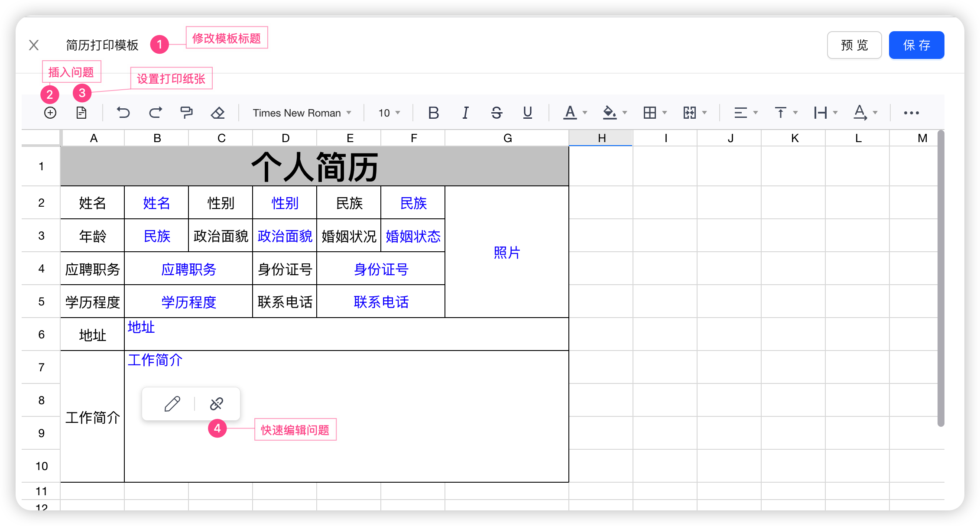Viewport: 980px width, 526px height.
Task: Expand the borders dropdown arrow
Action: click(x=665, y=113)
